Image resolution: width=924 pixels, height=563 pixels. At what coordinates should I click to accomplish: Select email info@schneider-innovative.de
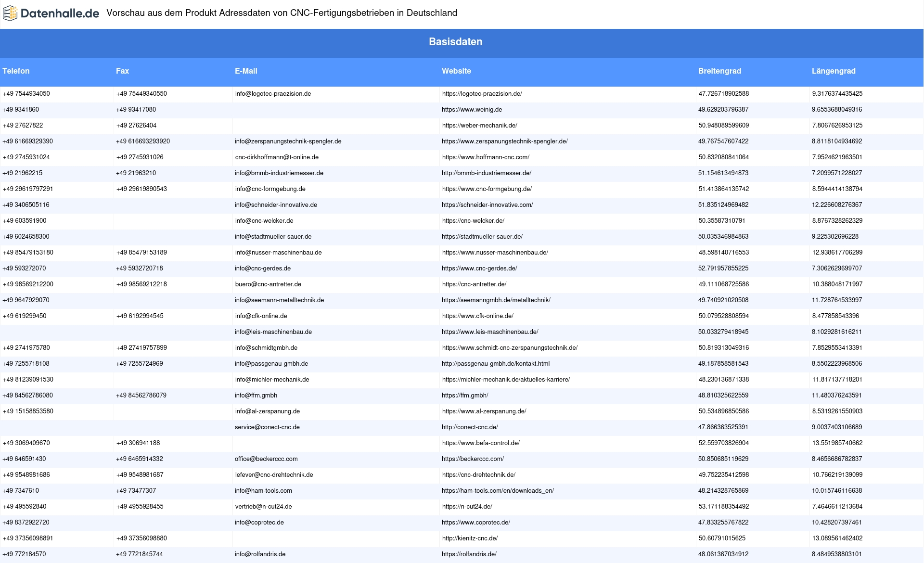(x=276, y=205)
